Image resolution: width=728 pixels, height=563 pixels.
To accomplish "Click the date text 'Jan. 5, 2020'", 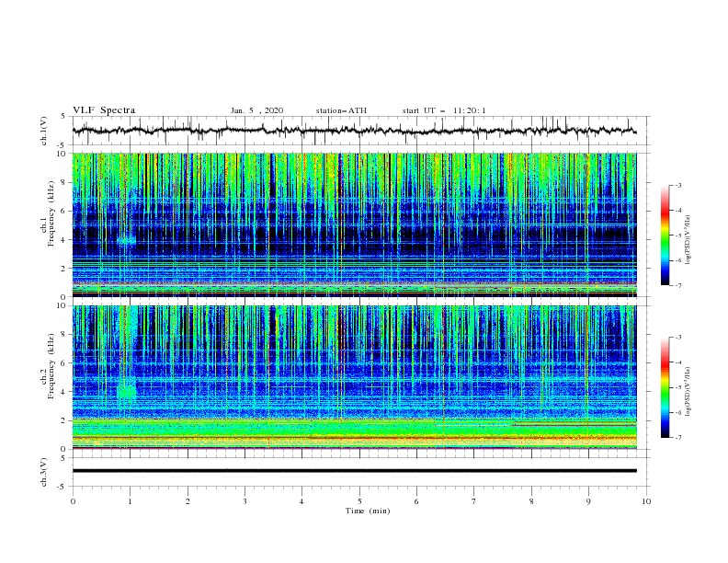I will pyautogui.click(x=256, y=110).
